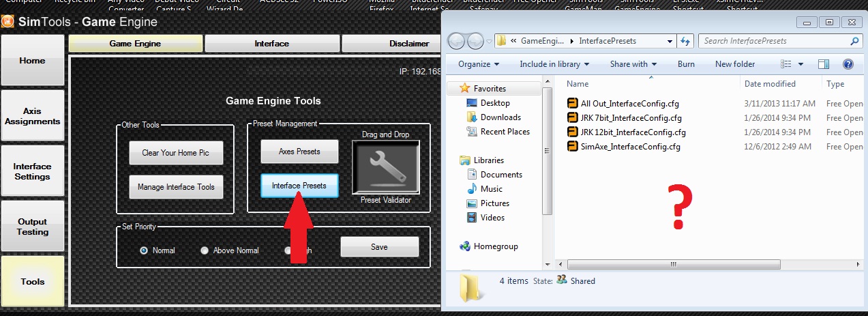Switch to the Interface tab
The image size is (868, 316).
coord(271,44)
